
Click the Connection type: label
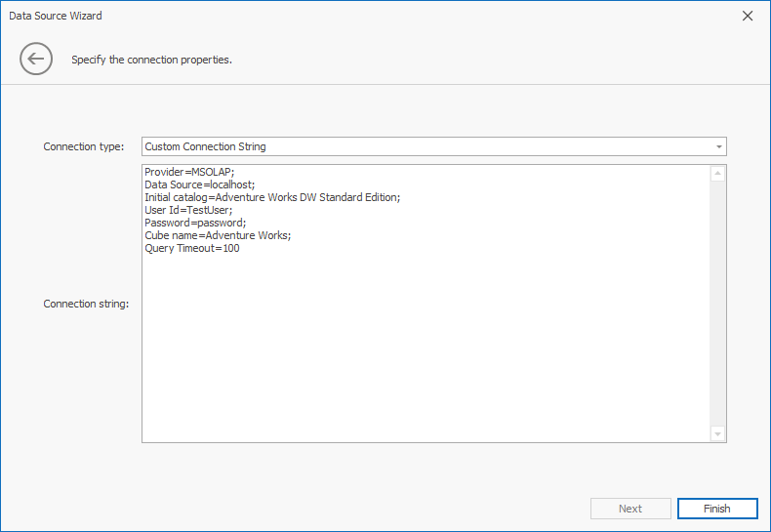point(84,146)
